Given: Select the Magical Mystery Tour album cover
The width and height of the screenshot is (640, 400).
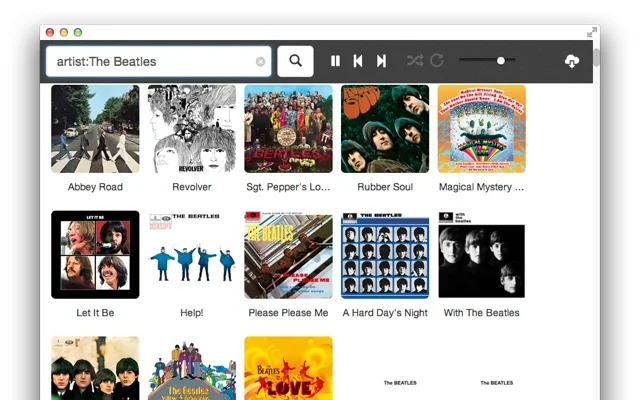Looking at the screenshot, I should coord(481,129).
